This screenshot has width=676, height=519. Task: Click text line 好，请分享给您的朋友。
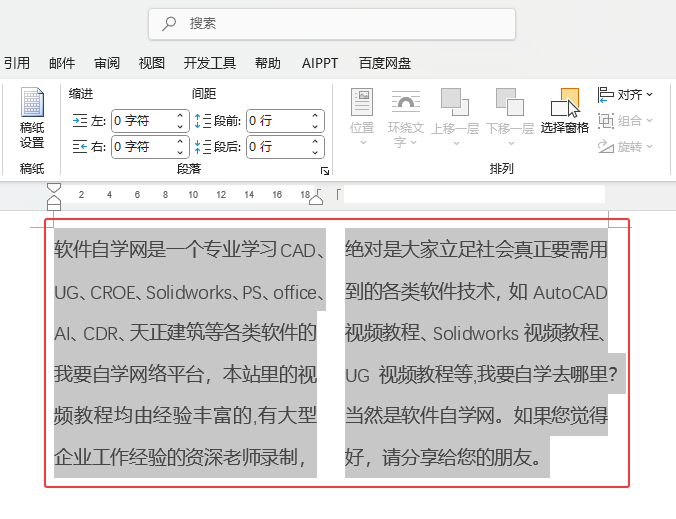[443, 457]
